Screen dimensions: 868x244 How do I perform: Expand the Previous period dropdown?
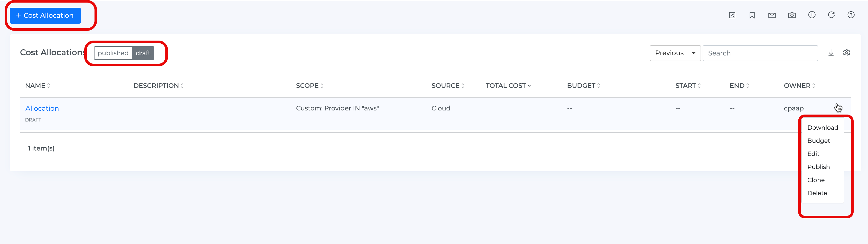pyautogui.click(x=675, y=53)
